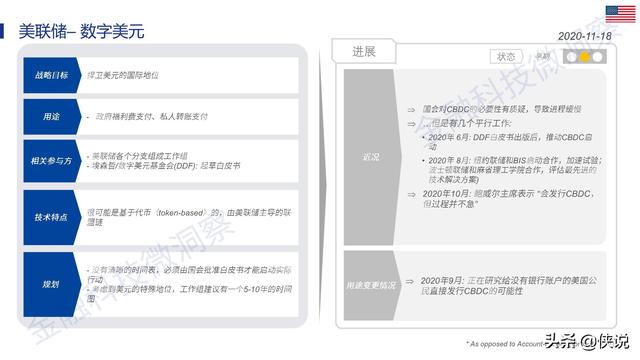Click the 美联储–数字美元 slide title
640x360 pixels.
81,31
